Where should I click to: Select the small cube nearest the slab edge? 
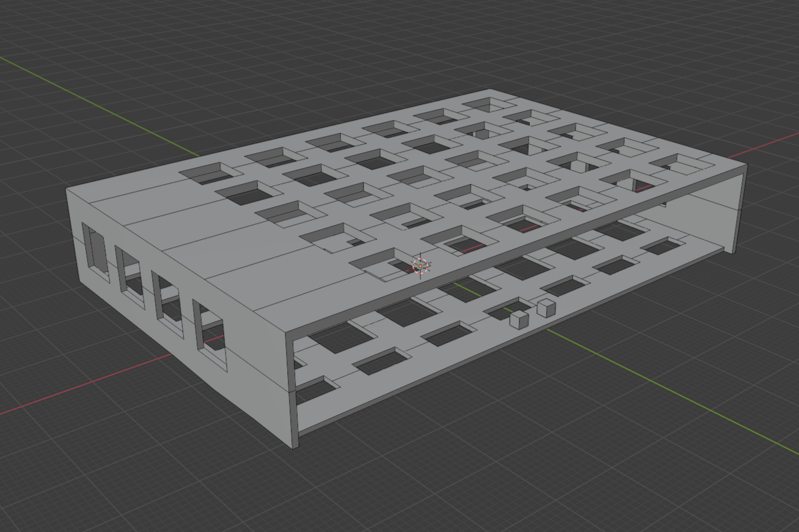519,320
